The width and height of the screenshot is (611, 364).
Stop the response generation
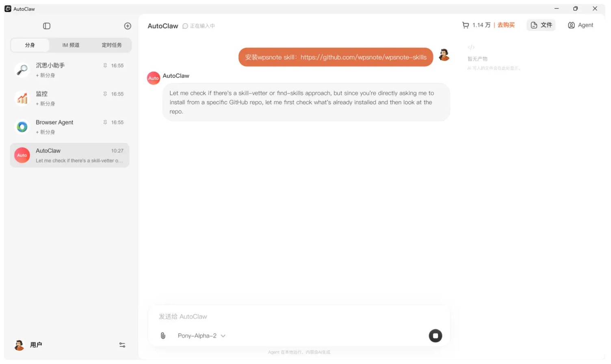pyautogui.click(x=435, y=336)
